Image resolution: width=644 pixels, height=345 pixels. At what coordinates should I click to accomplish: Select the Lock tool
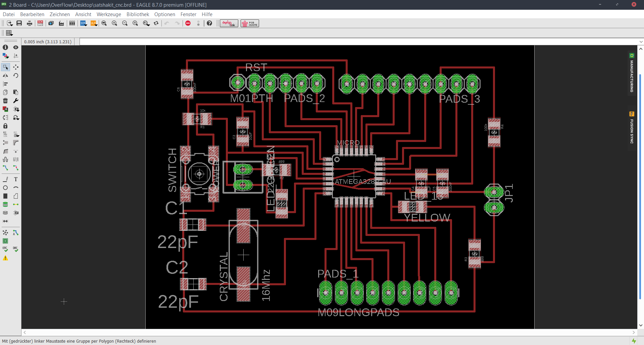[5, 126]
